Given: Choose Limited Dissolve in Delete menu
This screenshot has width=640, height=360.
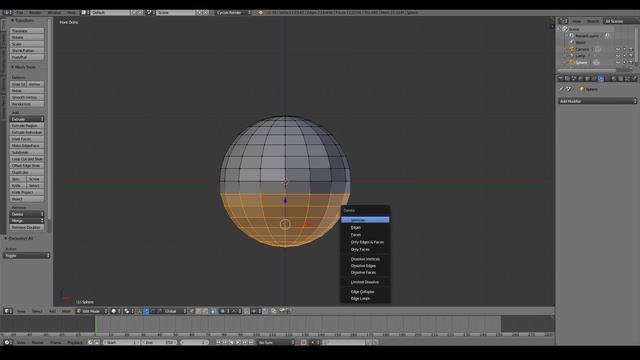Looking at the screenshot, I should [364, 282].
